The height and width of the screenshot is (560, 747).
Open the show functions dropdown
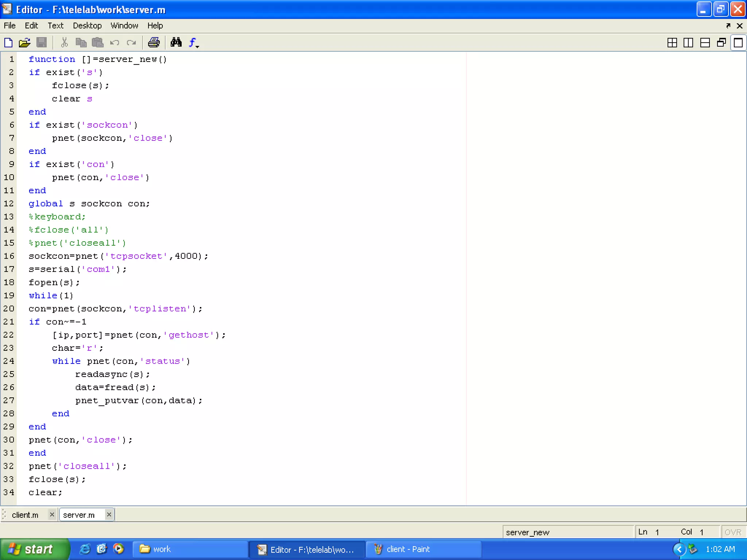[194, 43]
